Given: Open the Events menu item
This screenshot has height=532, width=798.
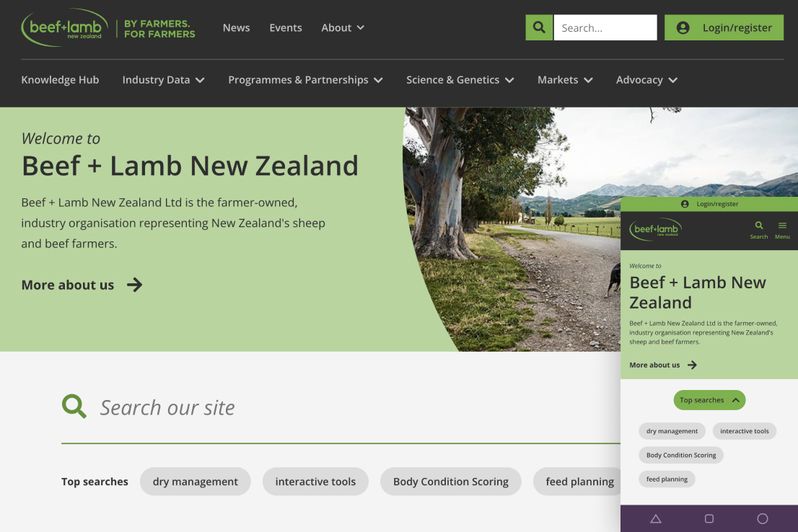Looking at the screenshot, I should click(x=286, y=28).
